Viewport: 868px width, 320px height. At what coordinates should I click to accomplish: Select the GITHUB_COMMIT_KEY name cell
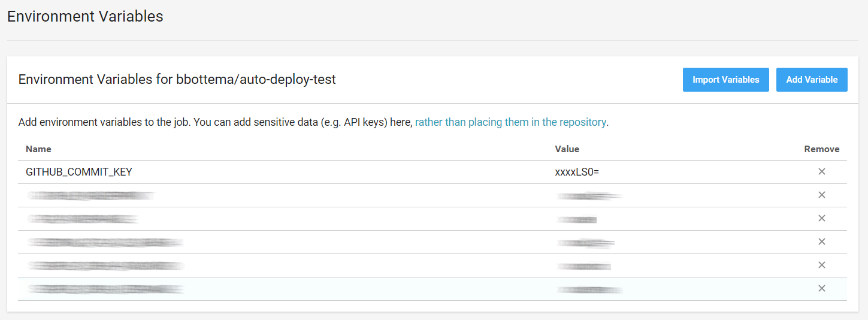click(79, 172)
